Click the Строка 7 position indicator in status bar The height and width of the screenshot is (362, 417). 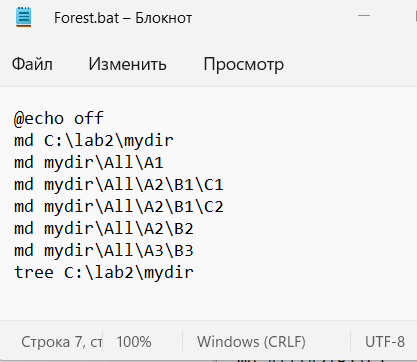point(61,342)
